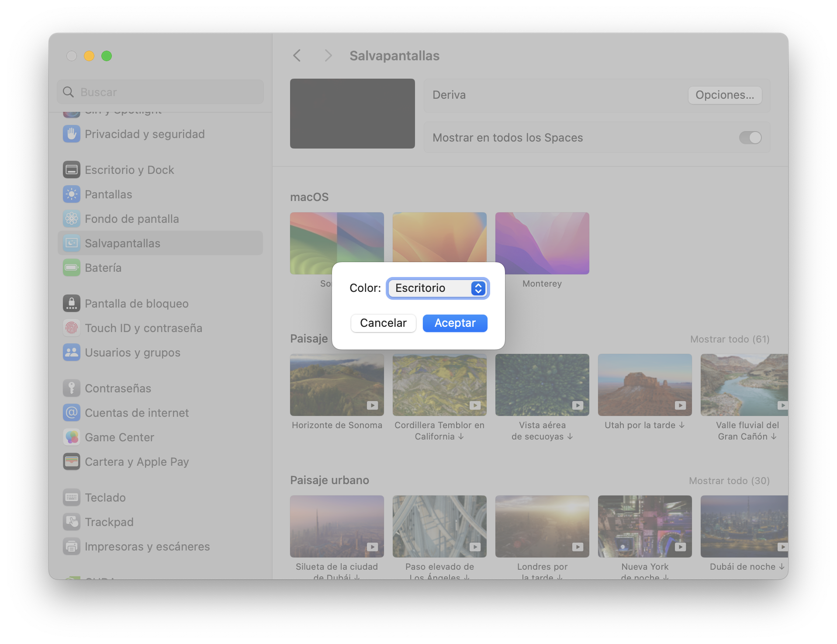Click the Pantallas sun icon
837x644 pixels.
pyautogui.click(x=72, y=194)
